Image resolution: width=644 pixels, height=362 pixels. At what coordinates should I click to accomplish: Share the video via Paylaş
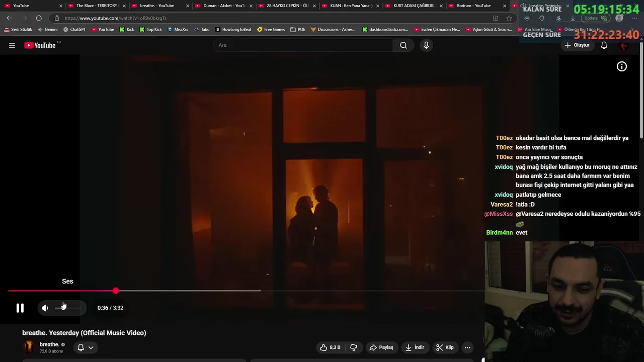pos(381,347)
